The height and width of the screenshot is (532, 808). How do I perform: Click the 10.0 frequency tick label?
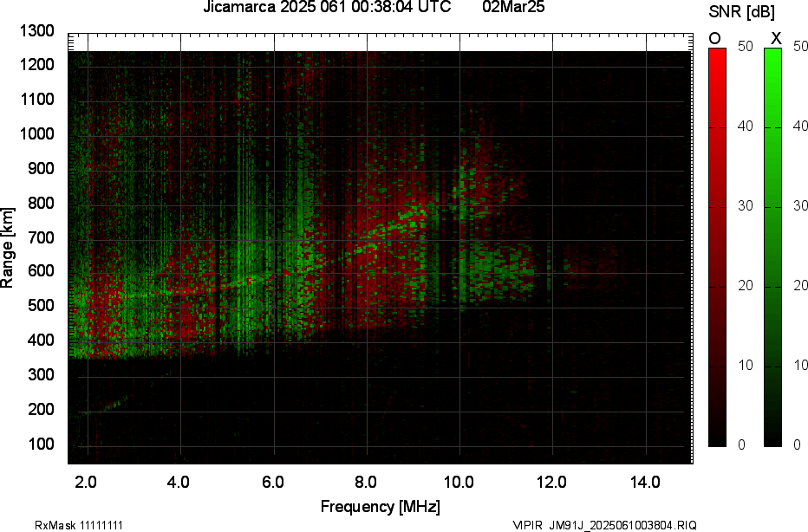[x=459, y=483]
